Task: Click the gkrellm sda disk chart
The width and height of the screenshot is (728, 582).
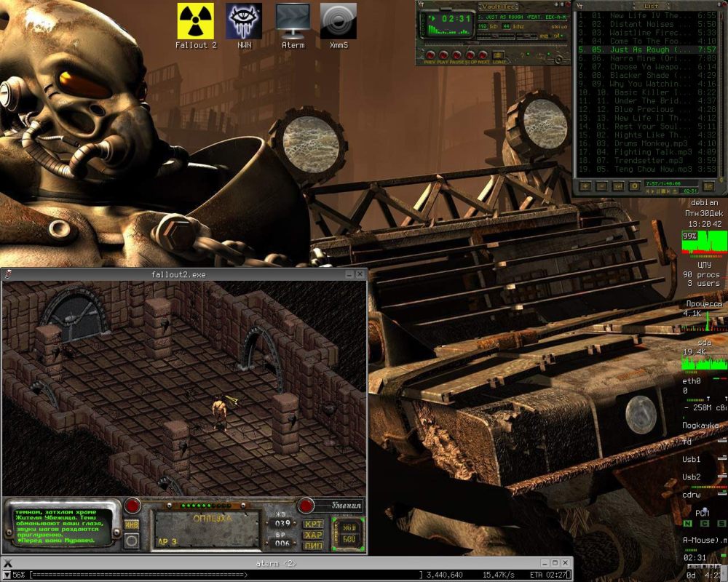Action: (x=704, y=359)
